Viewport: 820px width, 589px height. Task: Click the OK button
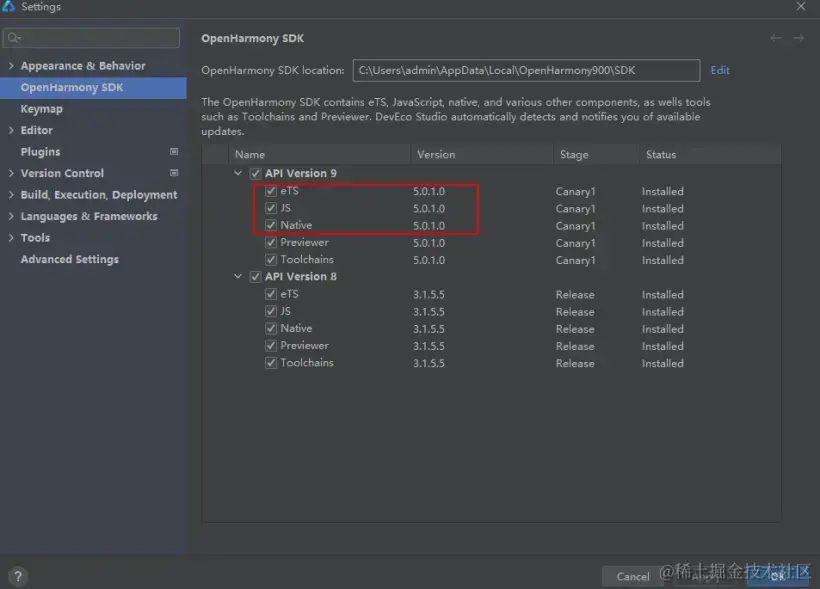(x=778, y=576)
